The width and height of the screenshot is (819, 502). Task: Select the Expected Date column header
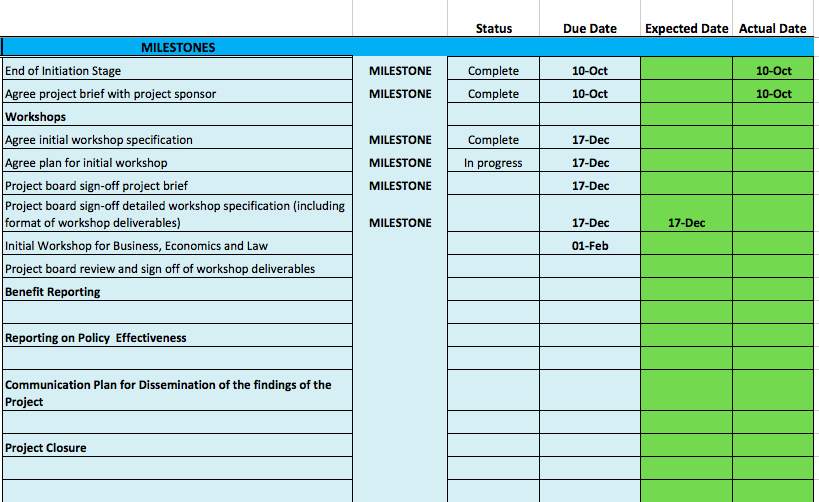click(686, 29)
